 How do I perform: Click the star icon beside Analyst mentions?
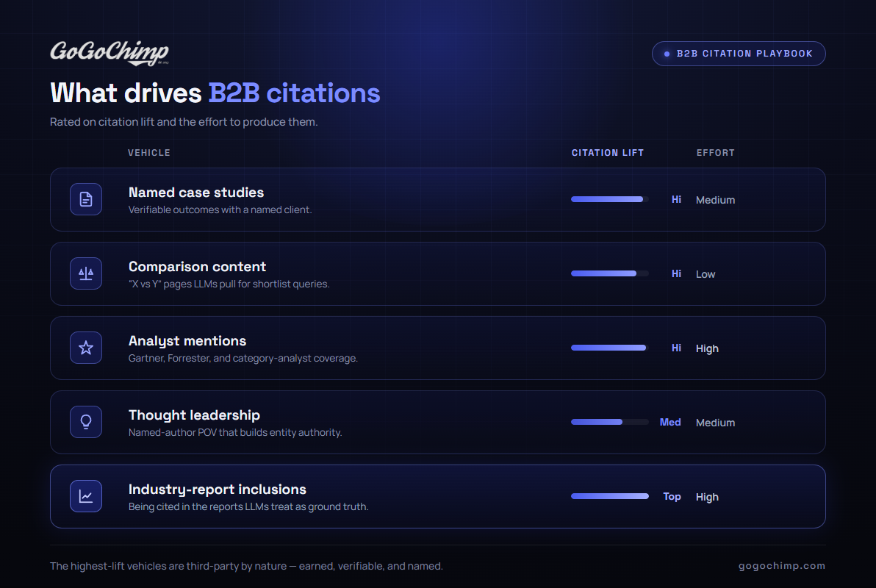86,348
